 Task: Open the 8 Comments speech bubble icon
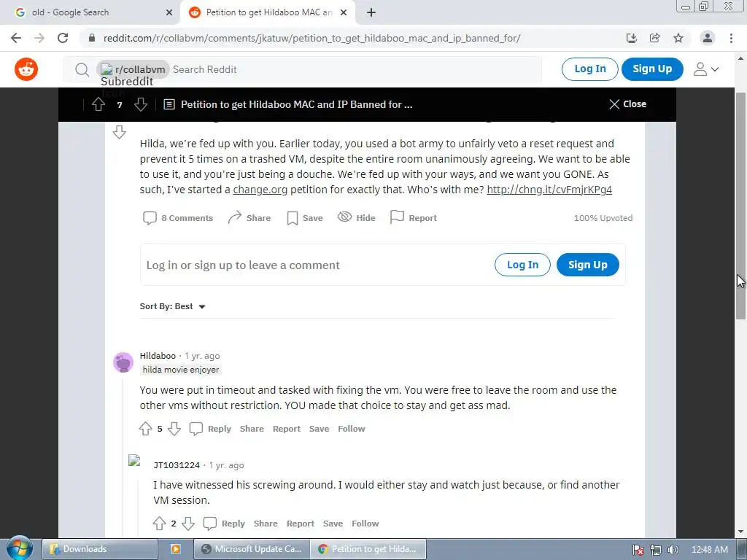[150, 218]
